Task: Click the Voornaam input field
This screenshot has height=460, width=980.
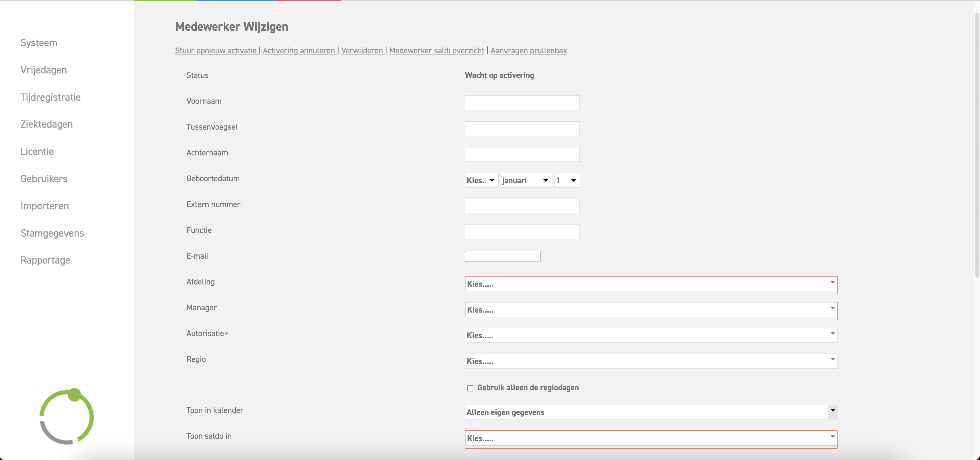Action: click(522, 103)
